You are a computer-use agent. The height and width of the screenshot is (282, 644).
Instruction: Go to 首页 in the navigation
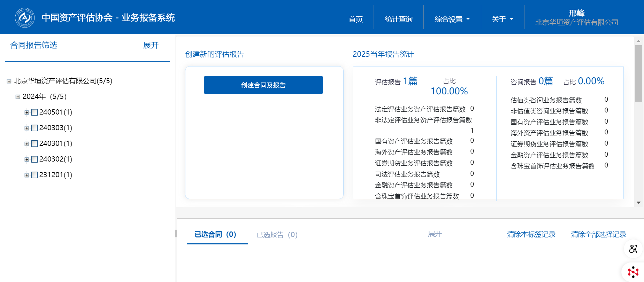(355, 19)
